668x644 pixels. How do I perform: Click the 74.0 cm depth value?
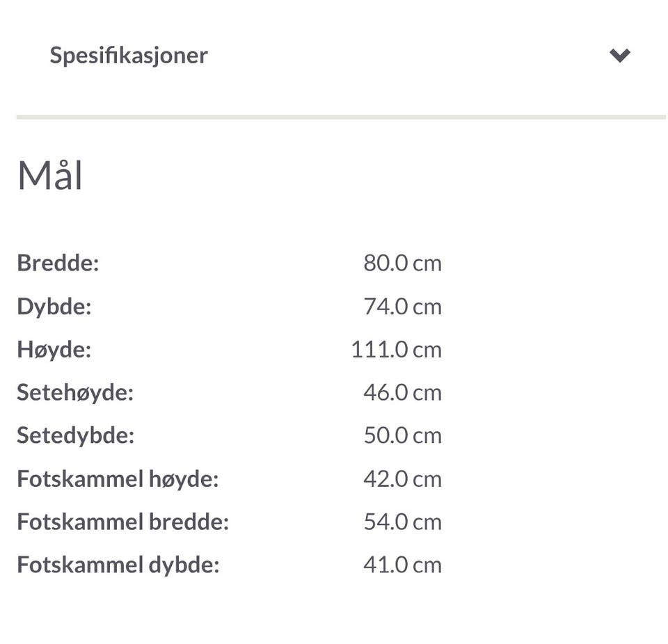pyautogui.click(x=402, y=307)
